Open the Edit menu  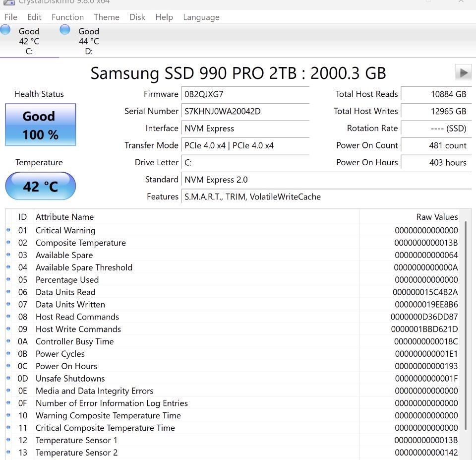pyautogui.click(x=34, y=17)
